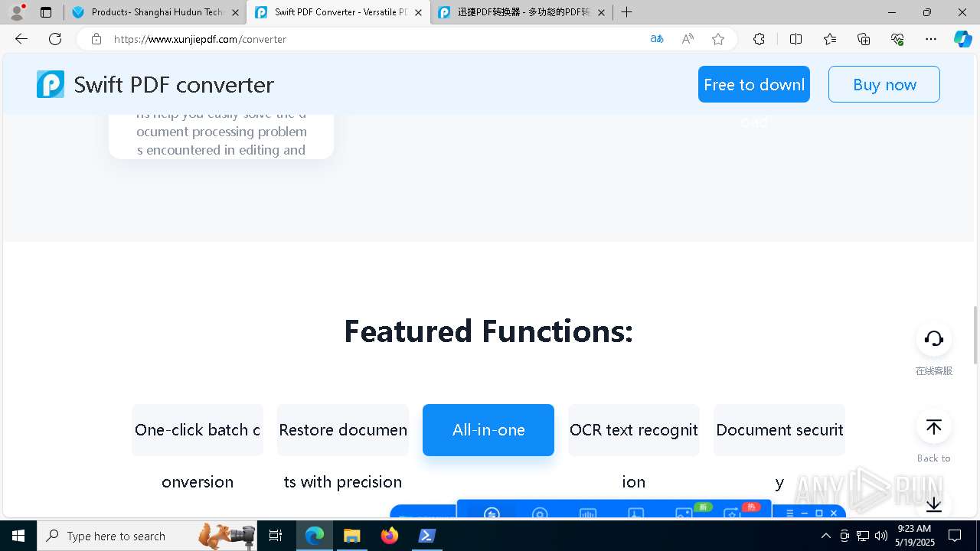Open the notification center icon

pyautogui.click(x=955, y=536)
